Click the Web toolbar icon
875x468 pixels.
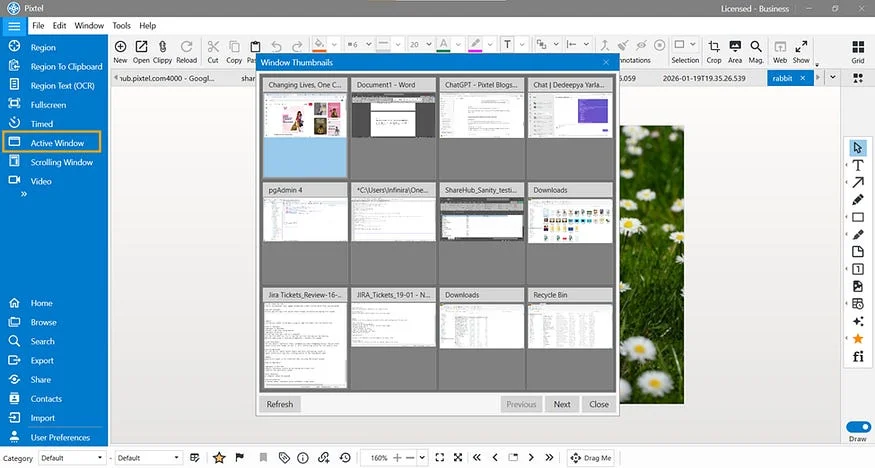click(x=780, y=51)
